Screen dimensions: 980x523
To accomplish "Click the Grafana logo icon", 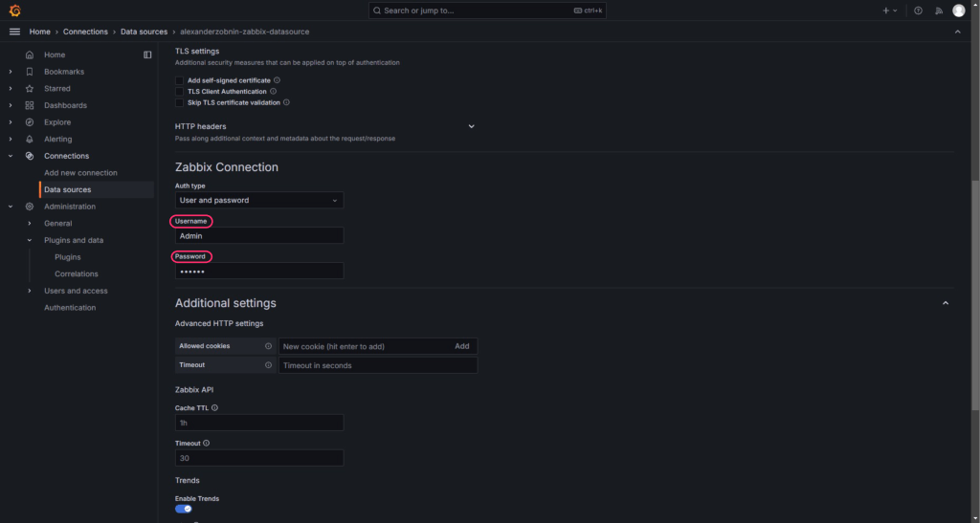I will point(14,11).
